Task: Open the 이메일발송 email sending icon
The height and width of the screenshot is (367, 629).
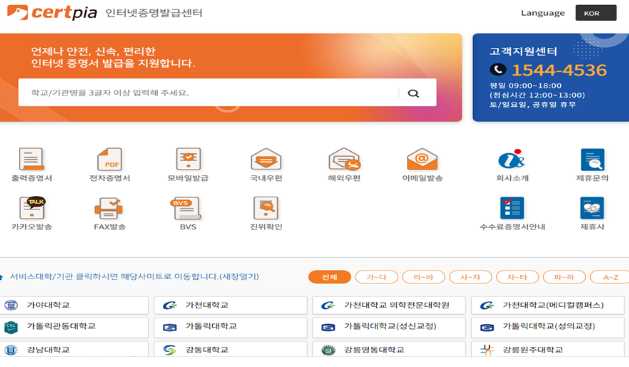Action: pos(422,160)
